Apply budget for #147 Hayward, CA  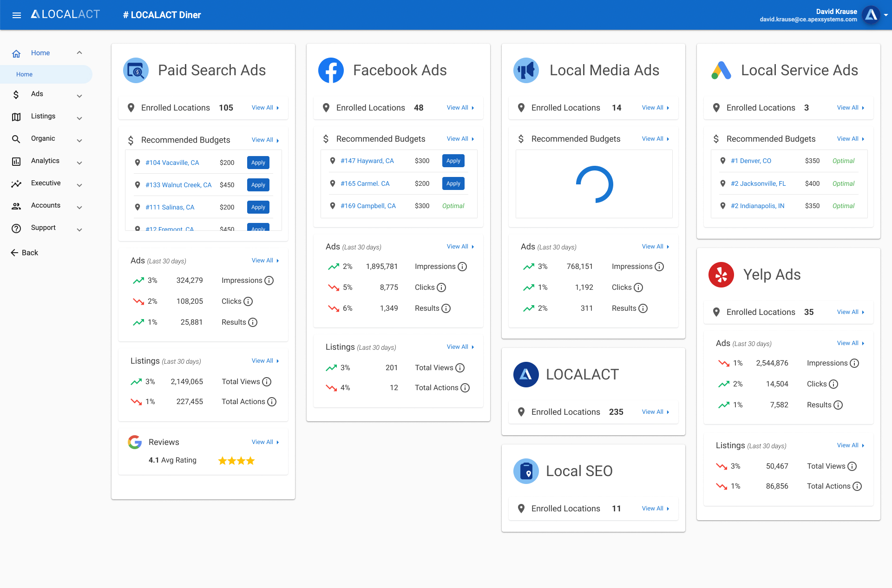(x=453, y=161)
